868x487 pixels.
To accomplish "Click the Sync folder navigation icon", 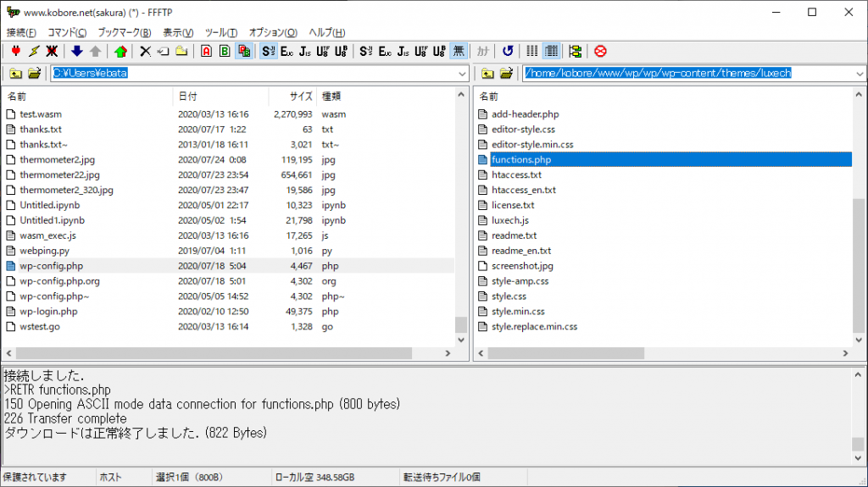I will coord(576,52).
